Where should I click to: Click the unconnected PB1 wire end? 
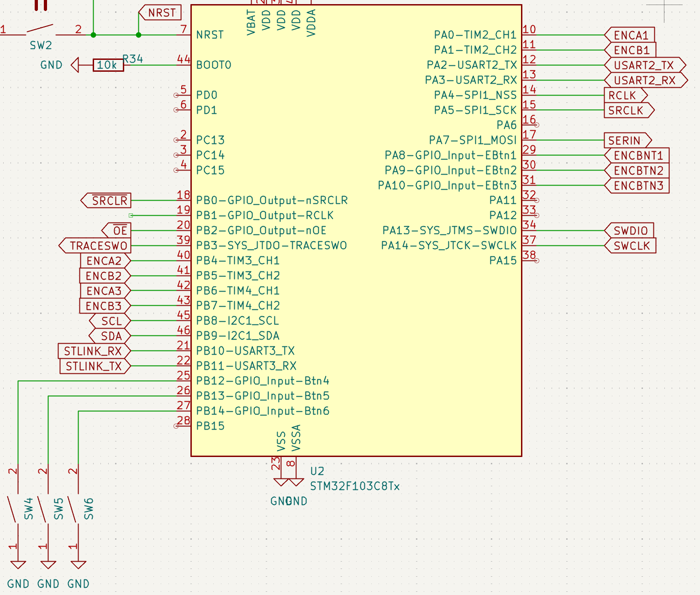click(131, 215)
